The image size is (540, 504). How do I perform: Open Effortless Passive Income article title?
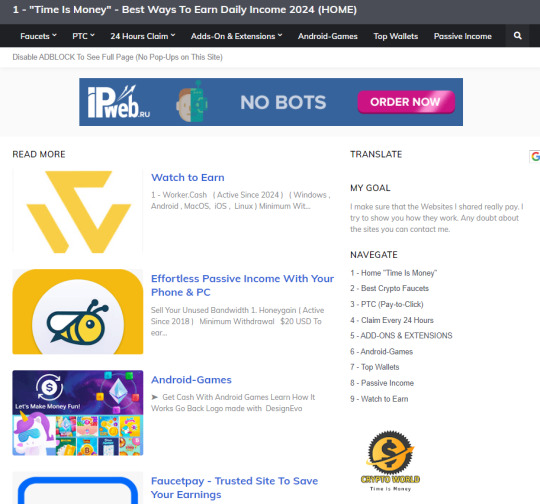click(242, 285)
